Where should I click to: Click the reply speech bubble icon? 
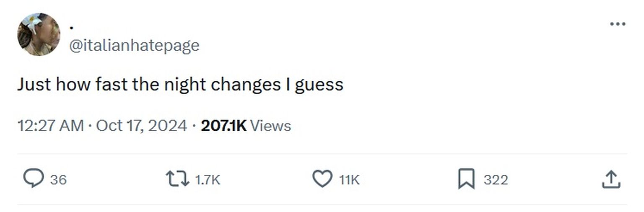pos(33,179)
